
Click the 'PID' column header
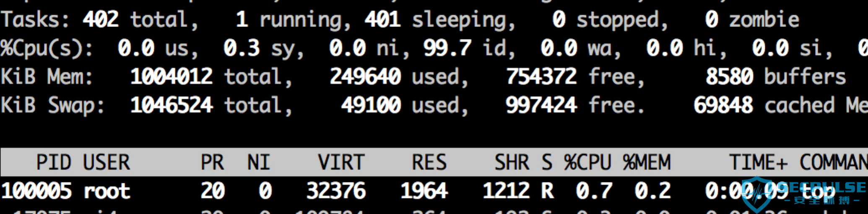click(54, 162)
